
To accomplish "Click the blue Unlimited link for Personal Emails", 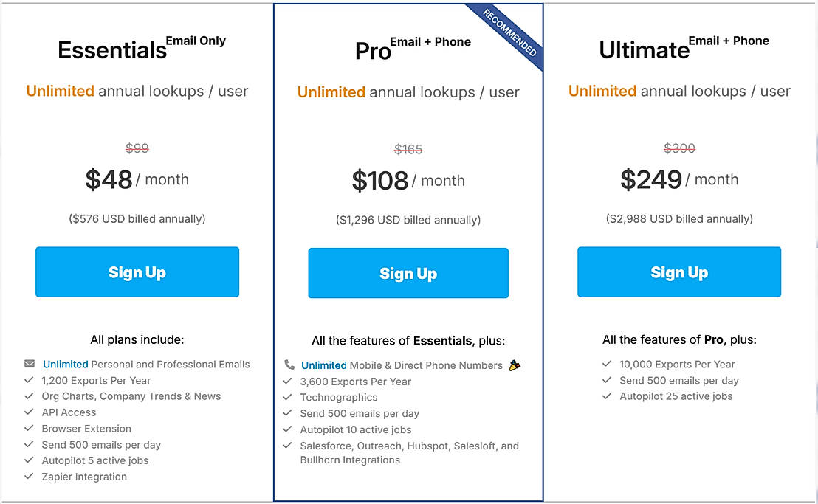I will tap(66, 364).
